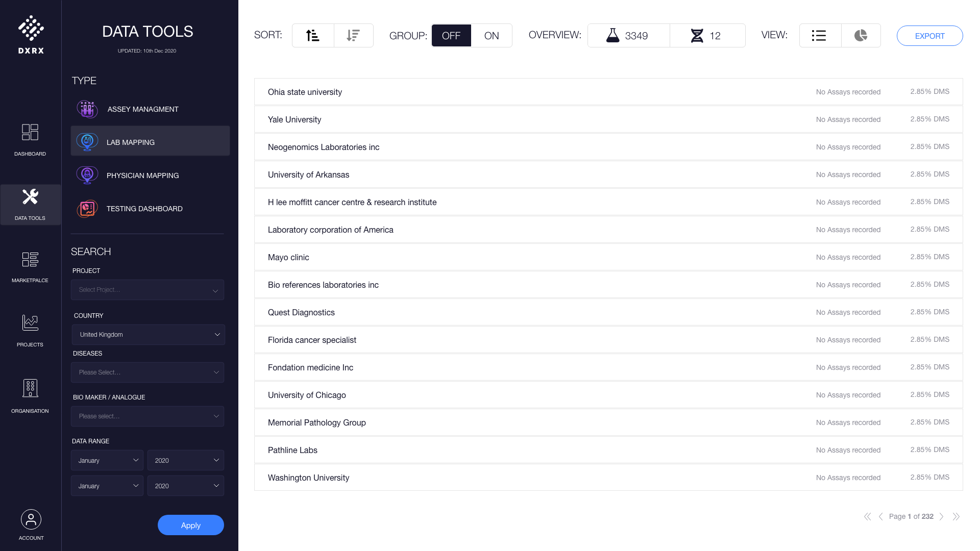Switch to list view icon

819,36
